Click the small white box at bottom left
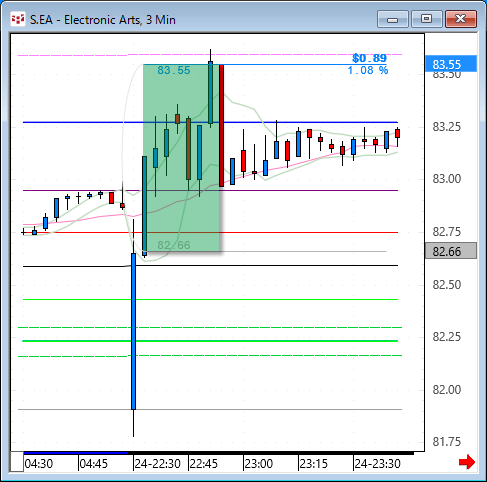This screenshot has width=487, height=482. [17, 462]
